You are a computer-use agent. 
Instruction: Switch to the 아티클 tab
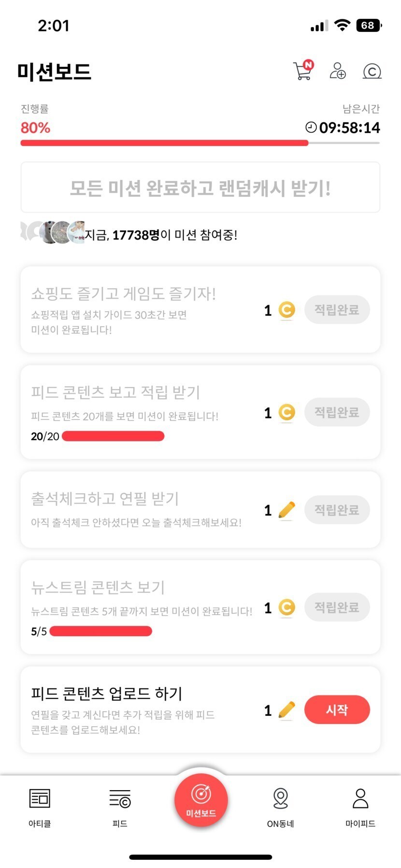click(40, 806)
